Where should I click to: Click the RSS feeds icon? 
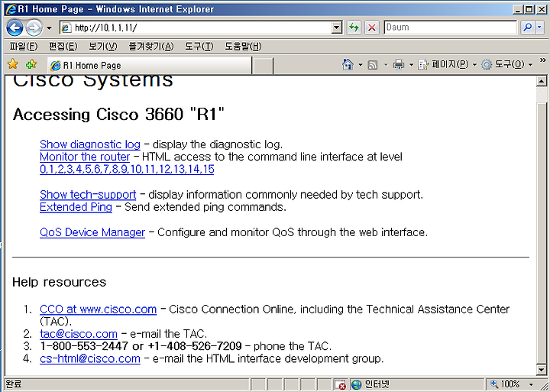pyautogui.click(x=373, y=65)
